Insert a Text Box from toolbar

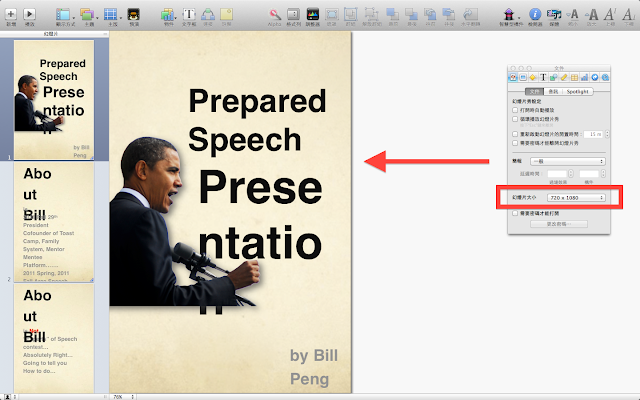click(x=189, y=14)
